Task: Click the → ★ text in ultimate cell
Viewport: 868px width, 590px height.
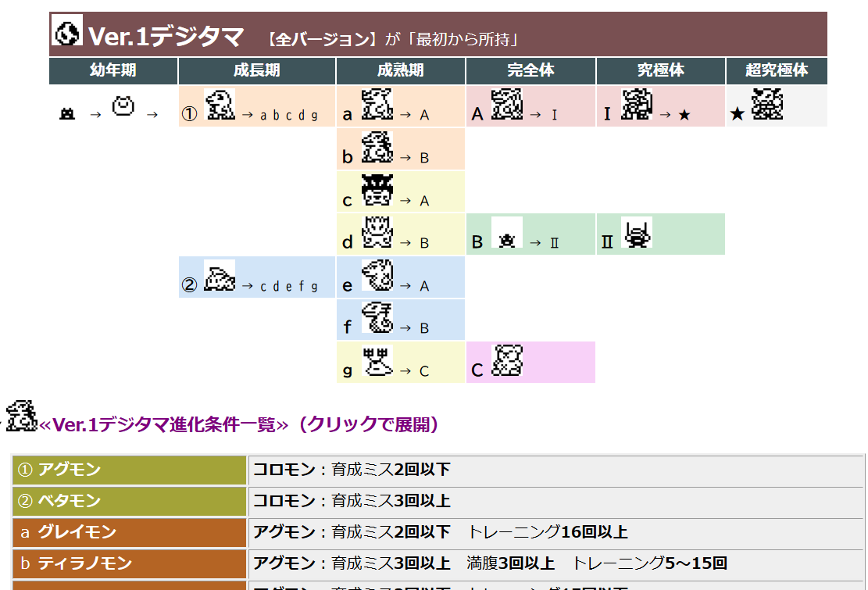Action: point(675,115)
